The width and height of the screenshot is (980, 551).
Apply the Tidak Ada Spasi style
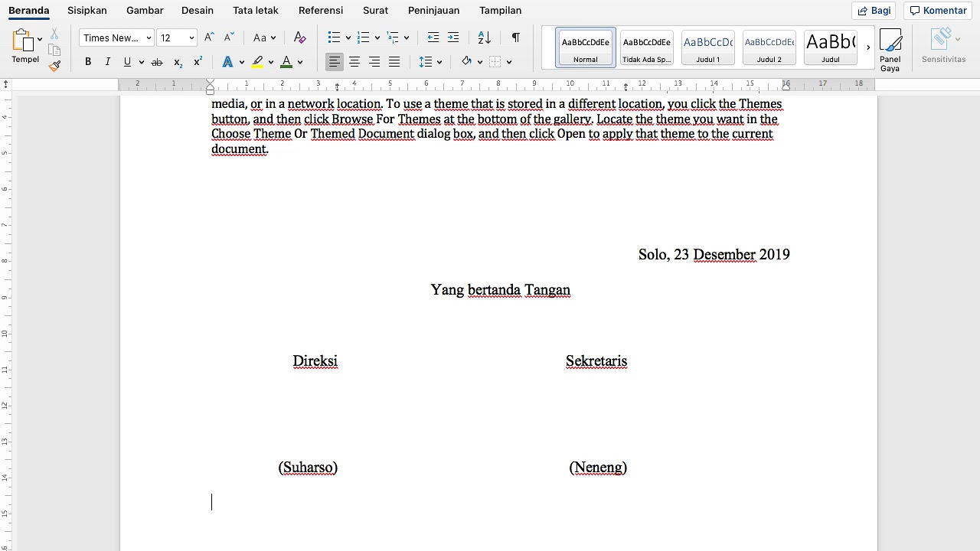[647, 47]
